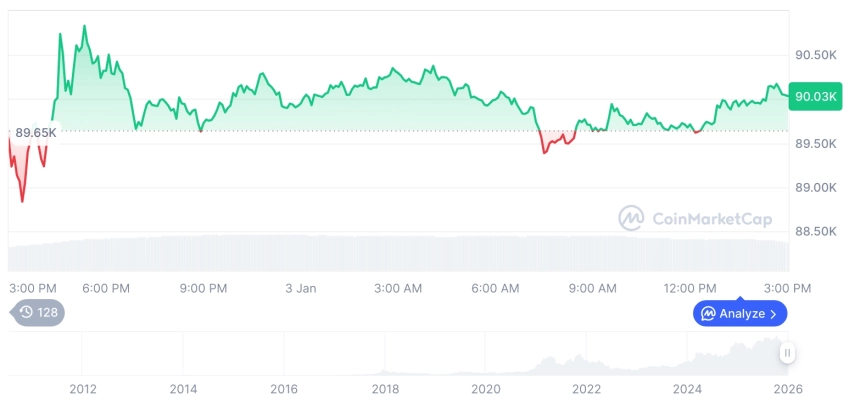Open the Analyze button
Screen dimensions: 860x401
[x=740, y=314]
